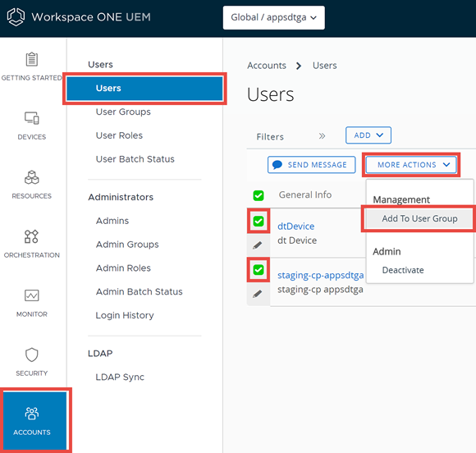476x453 pixels.
Task: Open the Resources cubes icon
Action: point(31,177)
